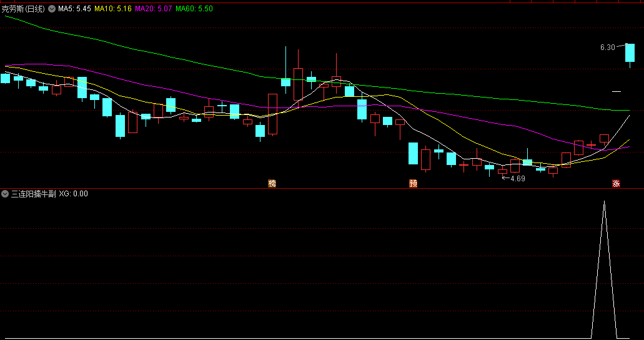
Task: Click the MA10: 5.16 label
Action: click(113, 9)
